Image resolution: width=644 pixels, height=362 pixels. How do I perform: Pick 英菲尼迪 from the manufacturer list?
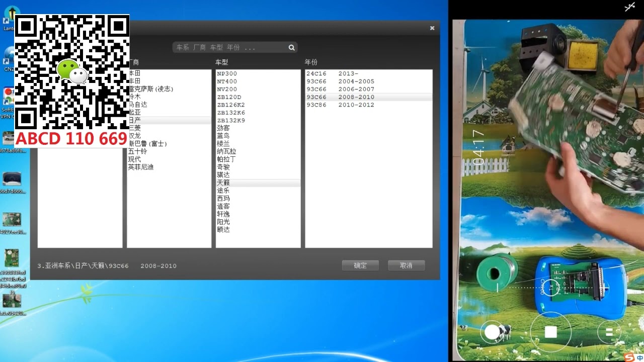point(169,167)
